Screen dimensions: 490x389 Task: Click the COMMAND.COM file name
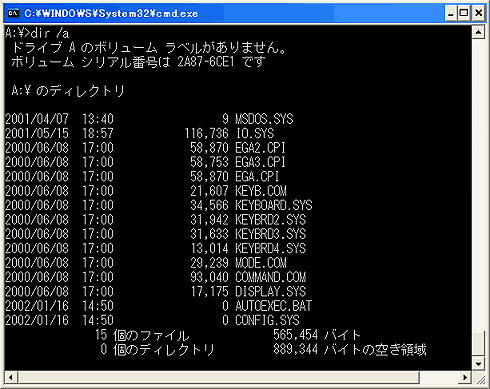click(x=271, y=277)
